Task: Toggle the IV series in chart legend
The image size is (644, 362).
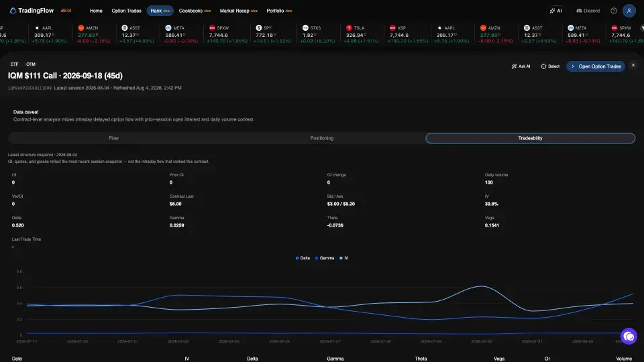Action: [344, 258]
